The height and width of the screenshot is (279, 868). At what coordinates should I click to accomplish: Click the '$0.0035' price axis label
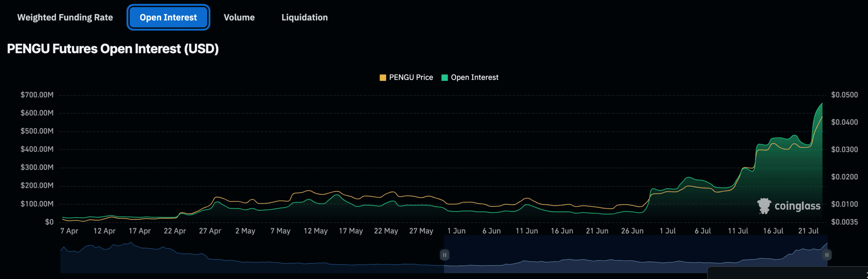(x=844, y=222)
